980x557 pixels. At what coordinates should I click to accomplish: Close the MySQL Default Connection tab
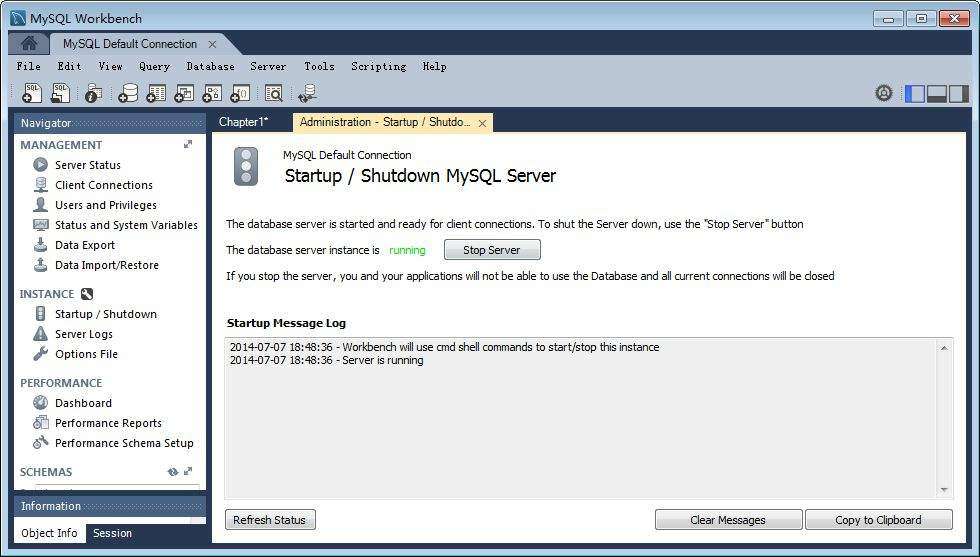pyautogui.click(x=212, y=44)
